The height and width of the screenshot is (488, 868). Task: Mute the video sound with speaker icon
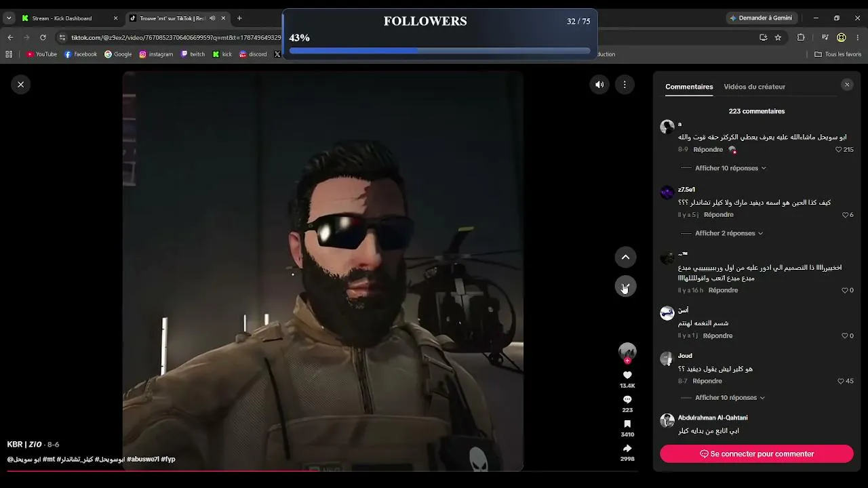click(x=599, y=85)
